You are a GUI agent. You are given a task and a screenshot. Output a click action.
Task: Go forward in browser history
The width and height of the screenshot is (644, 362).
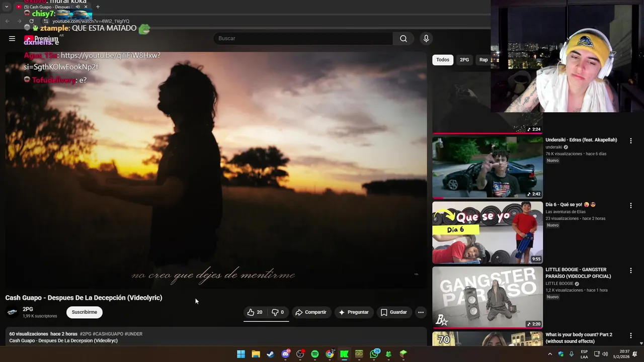(x=19, y=21)
